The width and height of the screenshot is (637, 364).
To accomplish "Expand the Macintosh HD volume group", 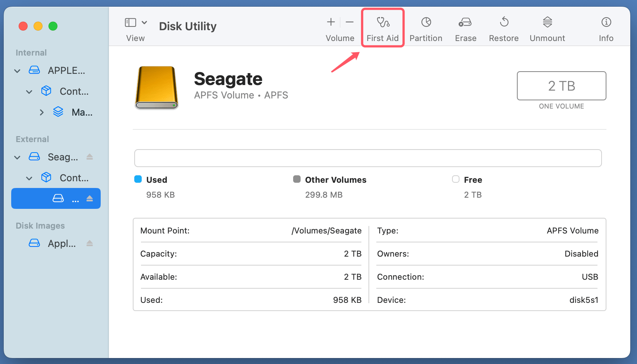I will [x=41, y=112].
